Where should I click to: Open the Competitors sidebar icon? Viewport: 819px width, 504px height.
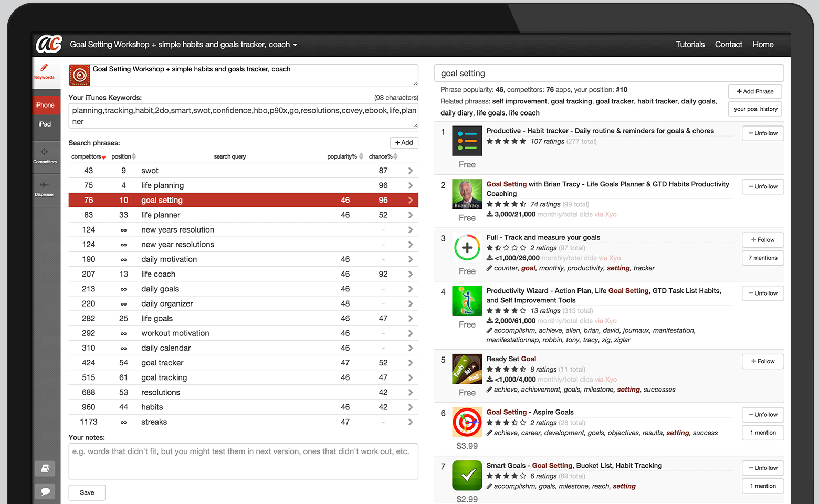point(45,155)
